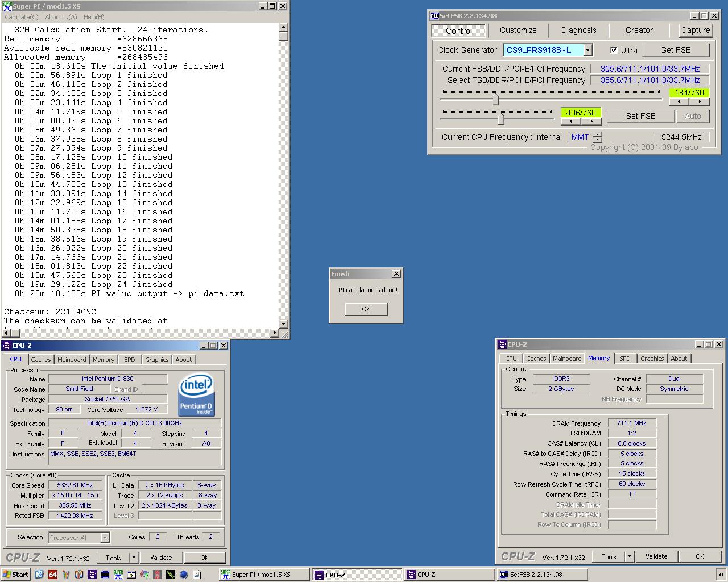Step 406/760 slider left with arrow
Image resolution: width=728 pixels, height=582 pixels.
coord(571,121)
